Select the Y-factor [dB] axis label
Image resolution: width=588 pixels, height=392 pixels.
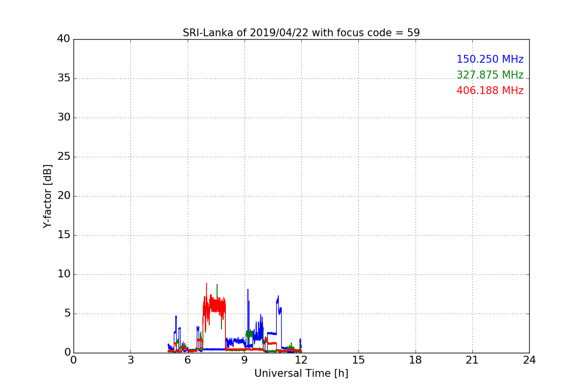(x=48, y=196)
